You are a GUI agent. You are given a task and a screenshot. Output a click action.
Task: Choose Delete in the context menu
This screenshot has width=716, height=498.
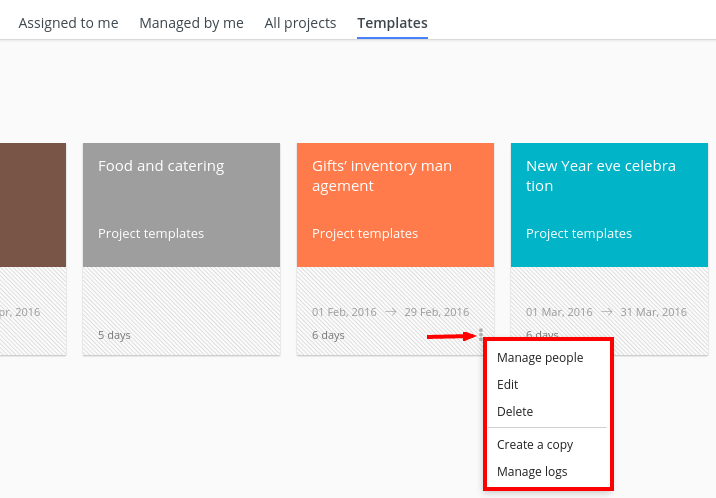515,411
